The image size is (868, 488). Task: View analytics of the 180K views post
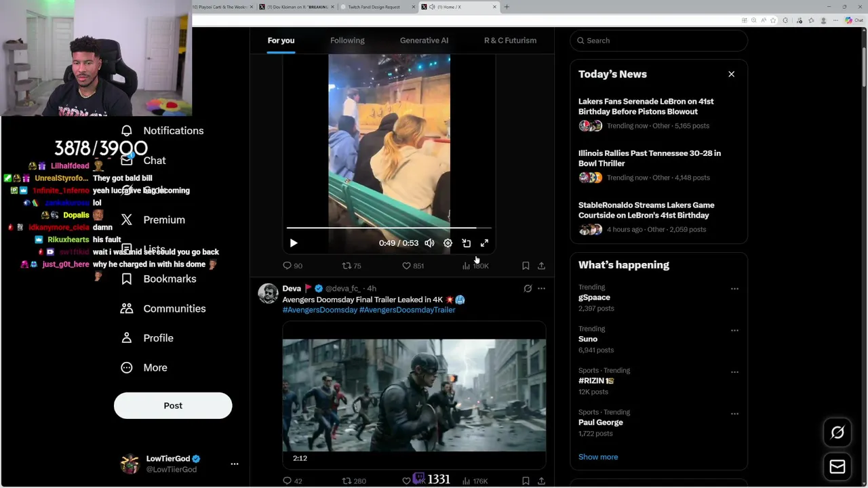point(475,266)
